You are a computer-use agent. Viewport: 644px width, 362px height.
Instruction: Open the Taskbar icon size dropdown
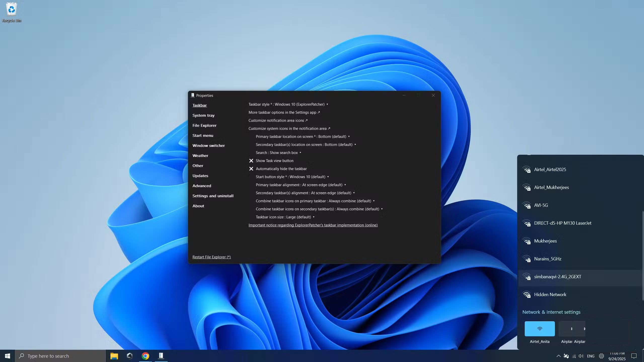click(x=285, y=217)
